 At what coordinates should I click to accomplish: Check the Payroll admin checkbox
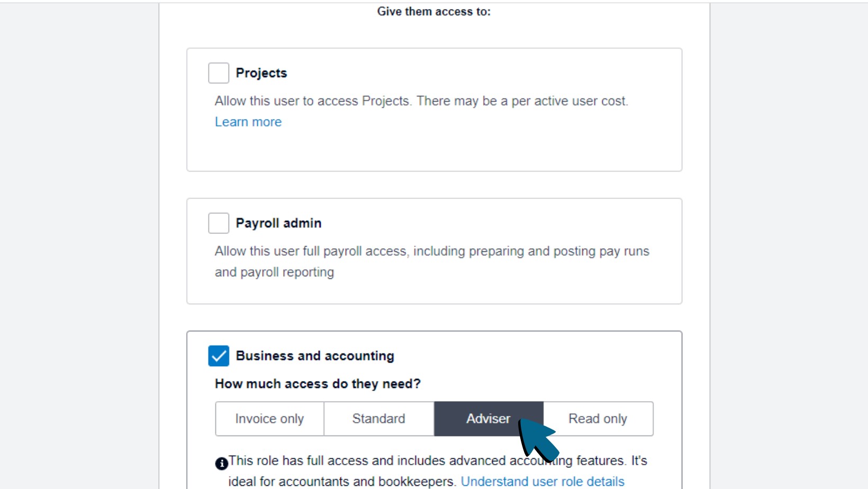click(218, 223)
